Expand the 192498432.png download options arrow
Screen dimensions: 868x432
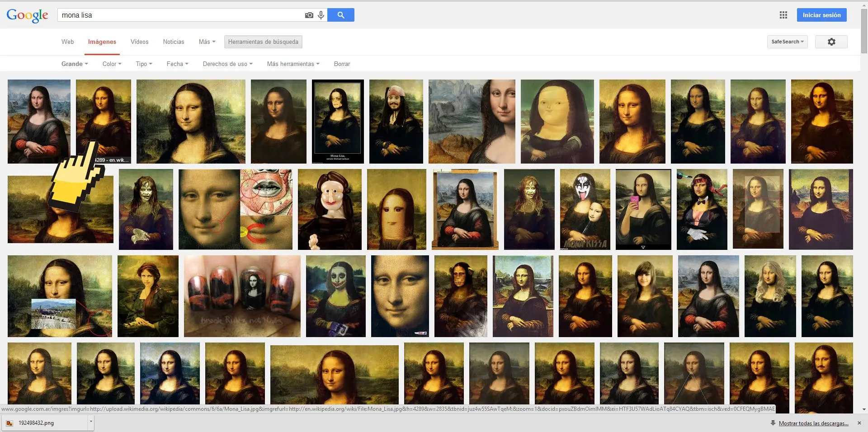click(91, 423)
